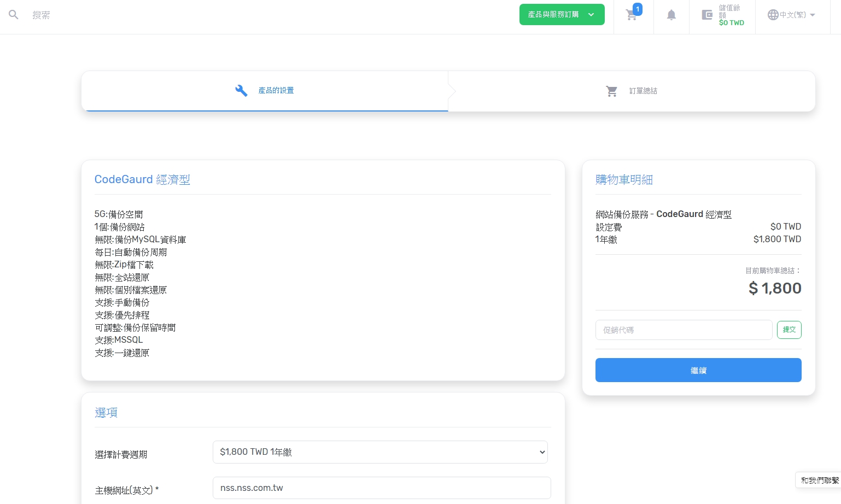
Task: Open the 選擇計費週期 billing cycle dropdown
Action: 380,452
